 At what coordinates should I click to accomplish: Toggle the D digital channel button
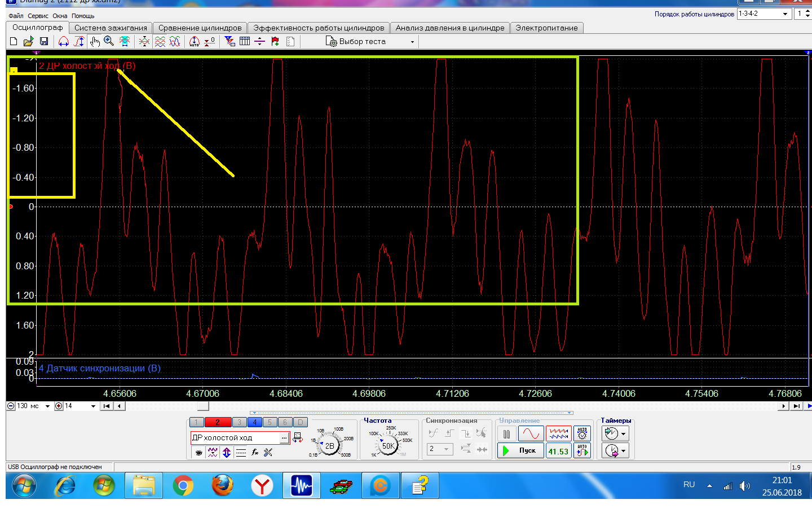tap(301, 422)
